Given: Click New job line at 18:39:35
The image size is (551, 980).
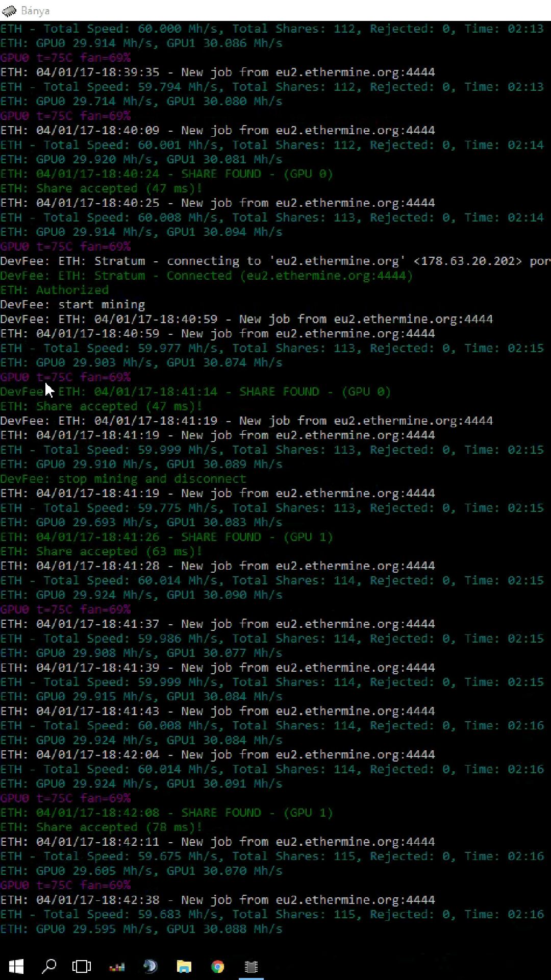Looking at the screenshot, I should 217,72.
